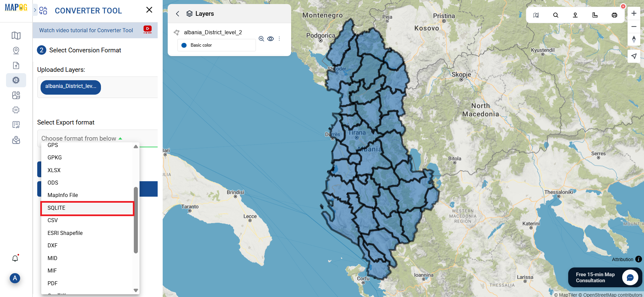Pick GPKG format option
The width and height of the screenshot is (644, 297).
(55, 157)
